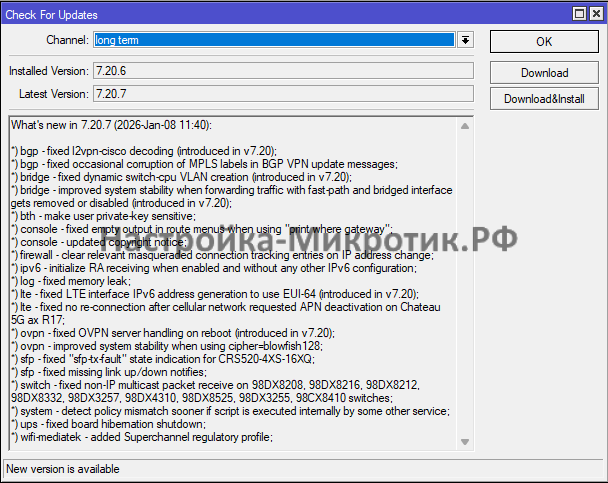
Task: Click the wifi-mediatek Superchannel regulatory profile line
Action: click(142, 437)
